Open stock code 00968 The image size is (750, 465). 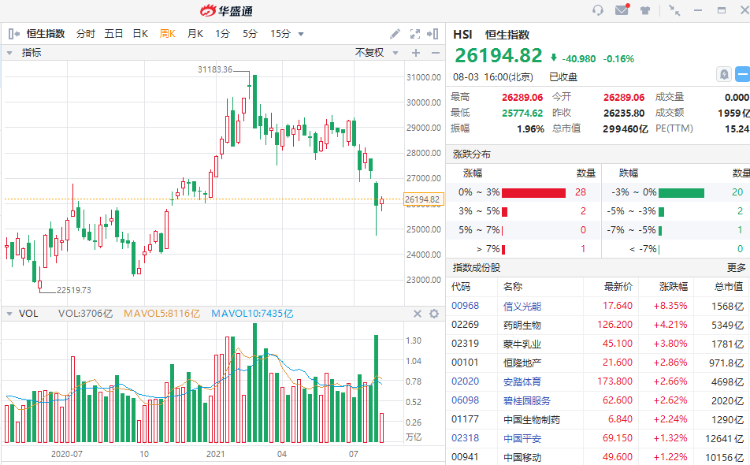(465, 306)
